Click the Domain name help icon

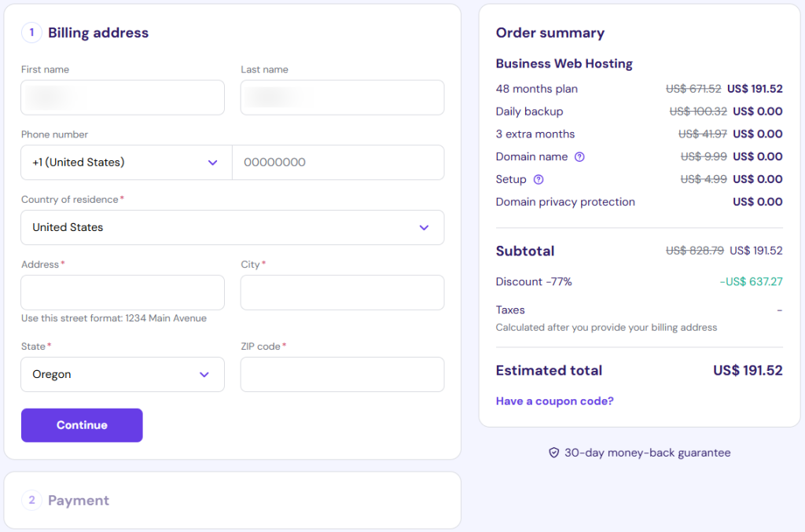coord(579,157)
